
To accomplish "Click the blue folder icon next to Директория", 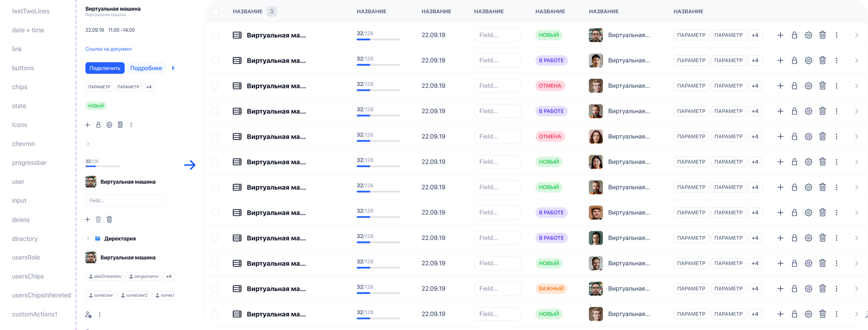I will click(x=98, y=238).
